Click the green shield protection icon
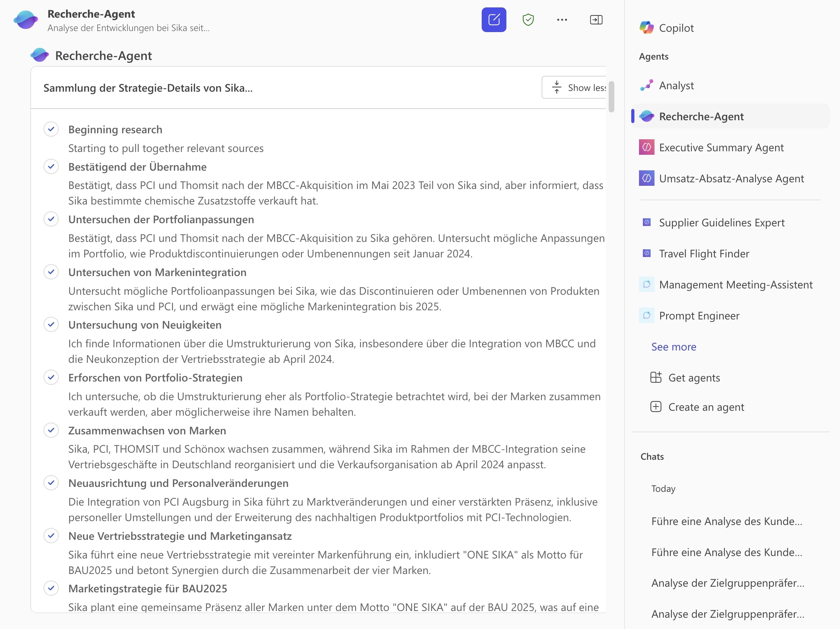This screenshot has height=629, width=840. (x=528, y=20)
